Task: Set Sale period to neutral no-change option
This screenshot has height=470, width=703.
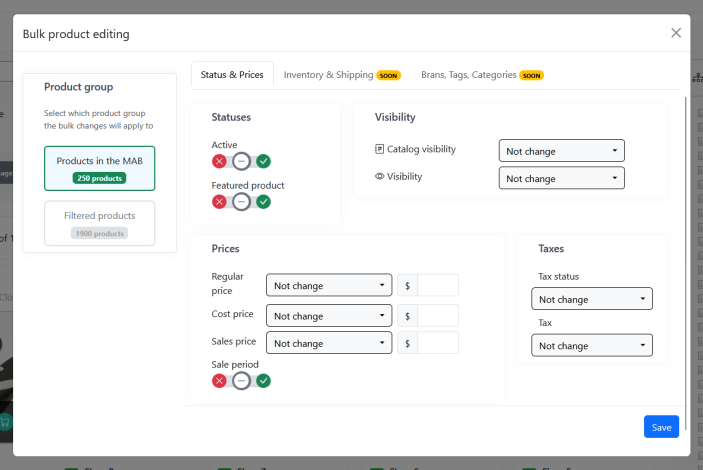Action: coord(241,380)
